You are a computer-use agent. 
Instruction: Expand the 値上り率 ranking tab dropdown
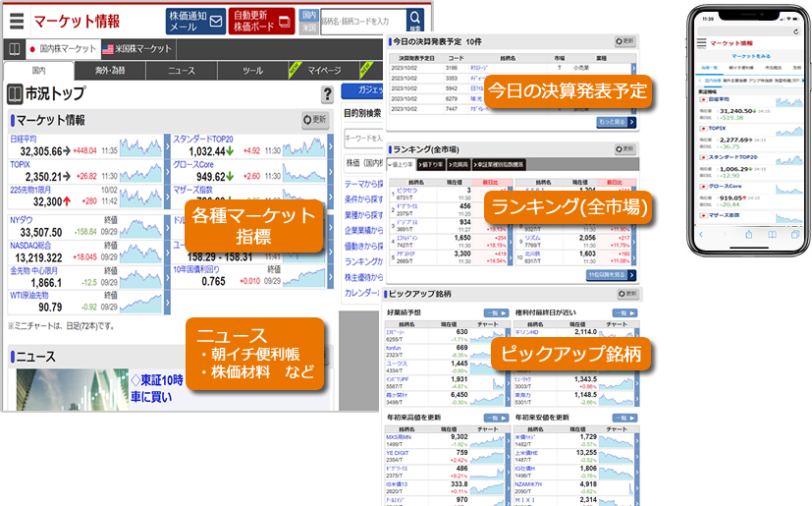(402, 164)
